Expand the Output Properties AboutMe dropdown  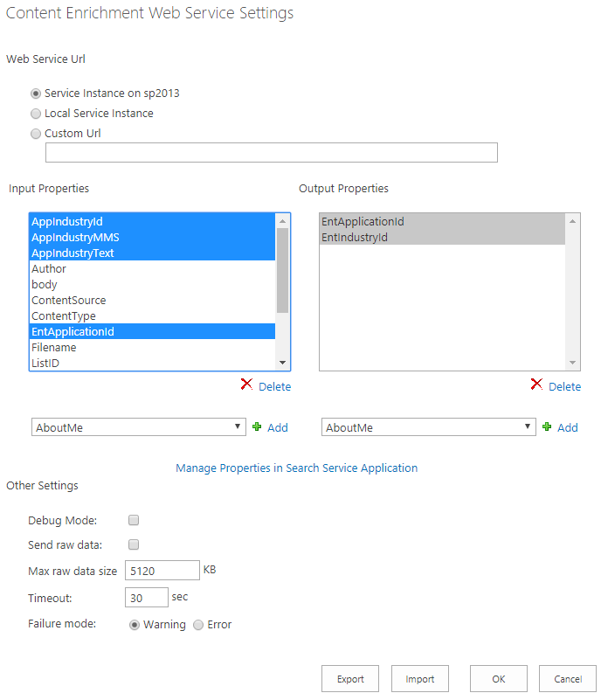pyautogui.click(x=428, y=427)
